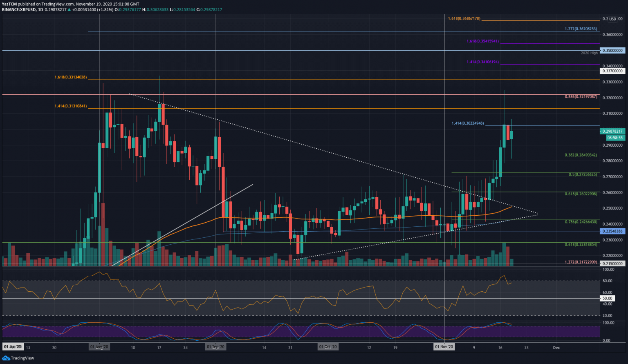Click the TradingView logo icon

pos(6,358)
